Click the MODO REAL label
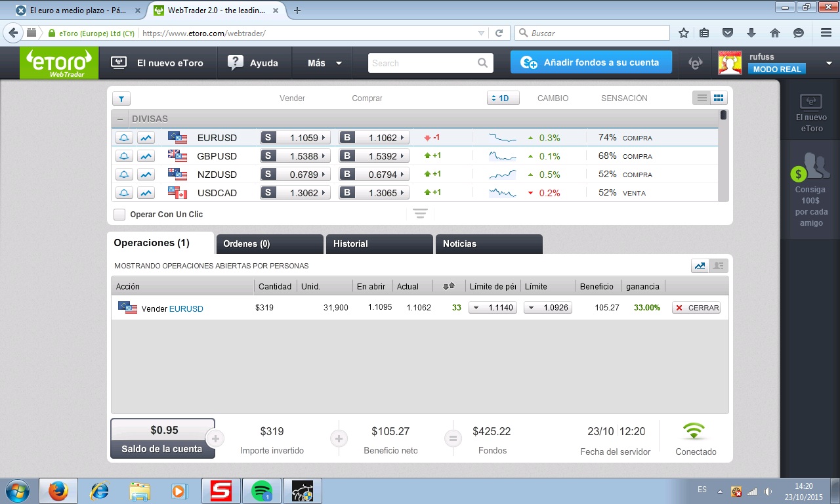The height and width of the screenshot is (504, 840). tap(777, 69)
